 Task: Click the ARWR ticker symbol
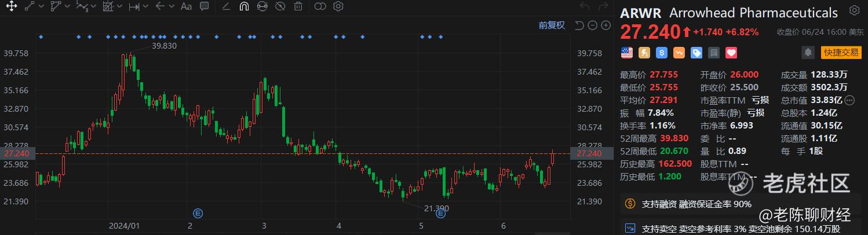(641, 13)
